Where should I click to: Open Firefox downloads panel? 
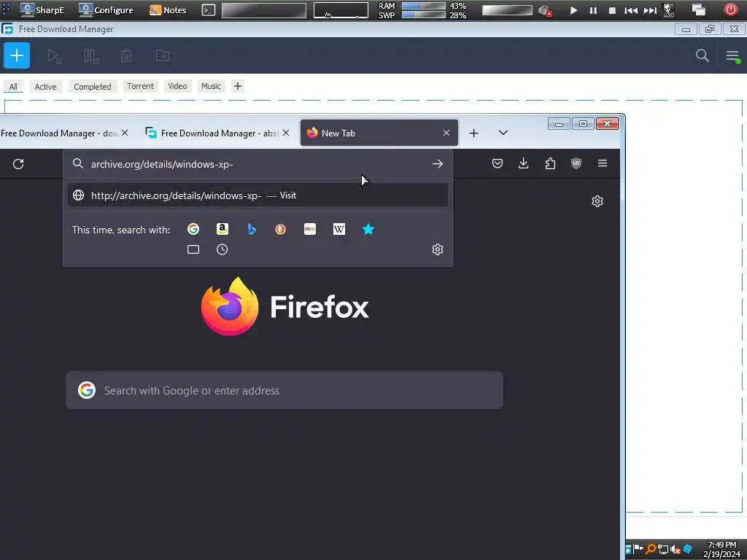tap(524, 164)
